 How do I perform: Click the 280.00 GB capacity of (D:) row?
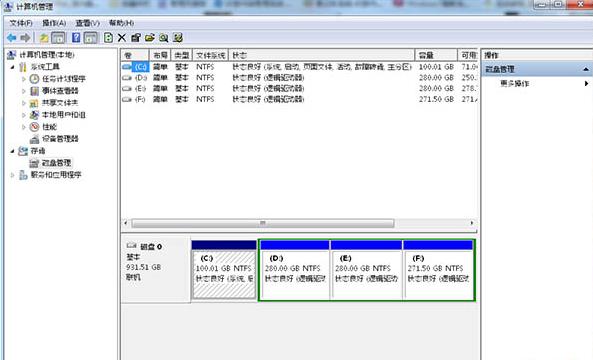436,78
